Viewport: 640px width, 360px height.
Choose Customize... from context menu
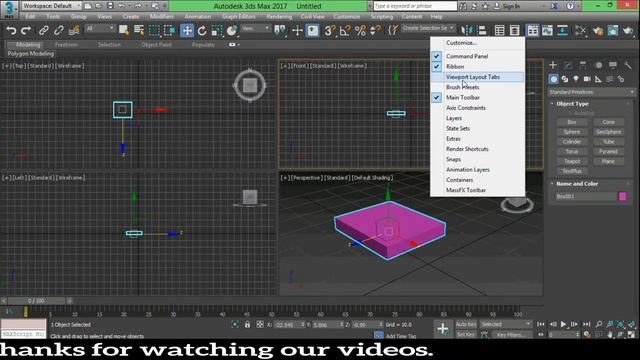[x=478, y=43]
